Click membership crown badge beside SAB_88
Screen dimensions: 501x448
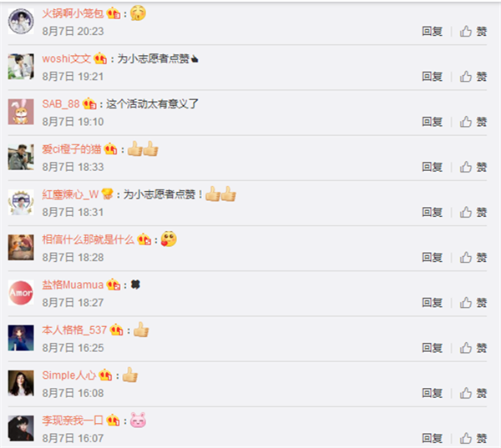click(89, 103)
